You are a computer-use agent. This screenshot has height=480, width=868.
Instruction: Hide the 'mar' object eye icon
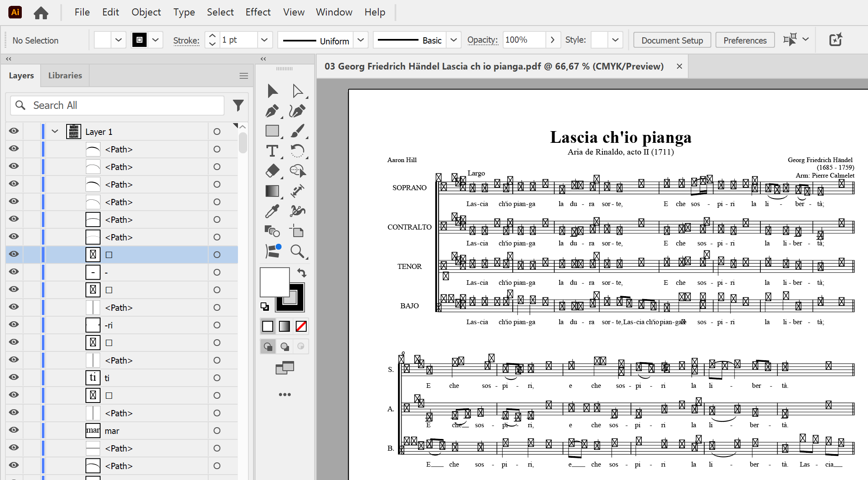tap(14, 430)
